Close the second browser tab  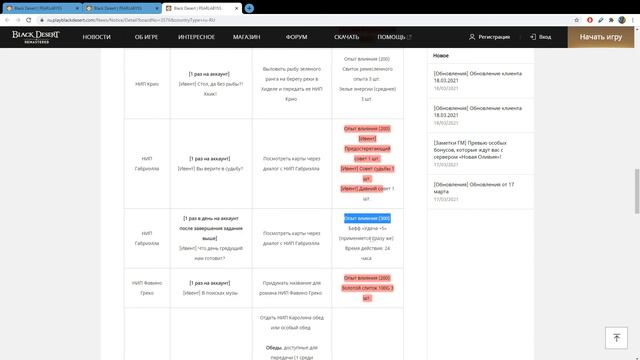tap(157, 8)
